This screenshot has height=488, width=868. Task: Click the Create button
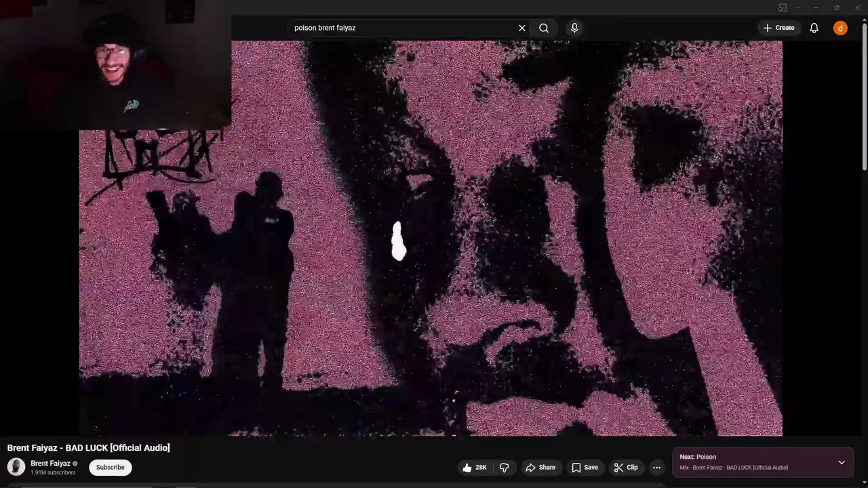pos(778,28)
